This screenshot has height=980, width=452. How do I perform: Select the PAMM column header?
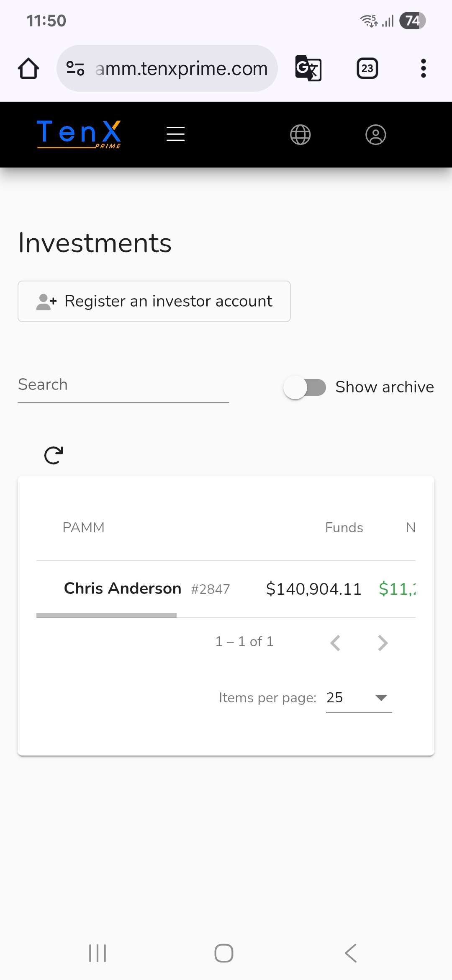[83, 528]
